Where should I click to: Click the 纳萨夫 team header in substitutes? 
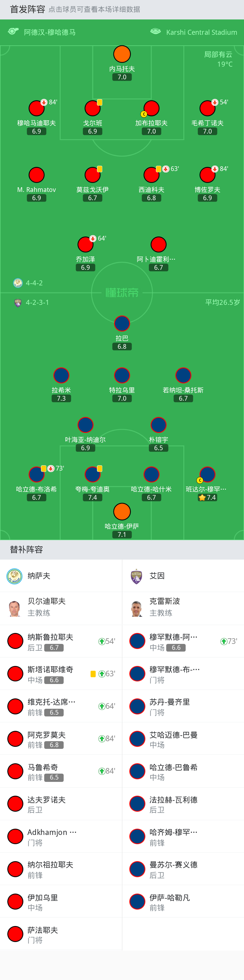[61, 576]
